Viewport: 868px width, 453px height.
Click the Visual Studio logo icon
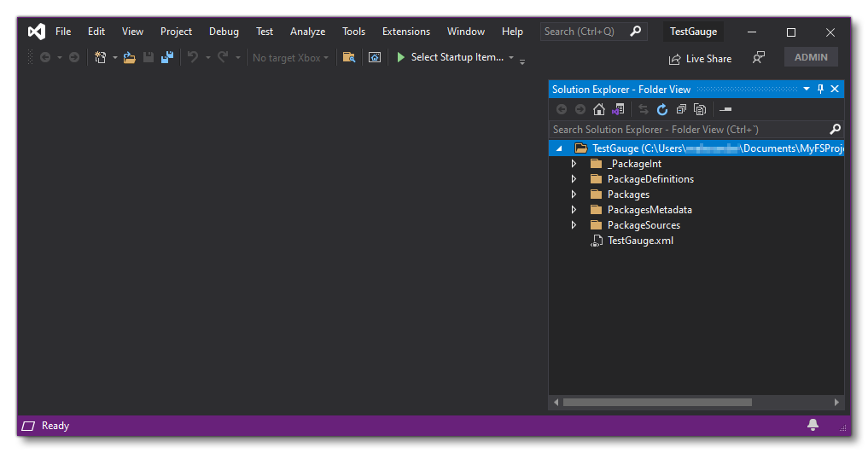click(x=37, y=32)
